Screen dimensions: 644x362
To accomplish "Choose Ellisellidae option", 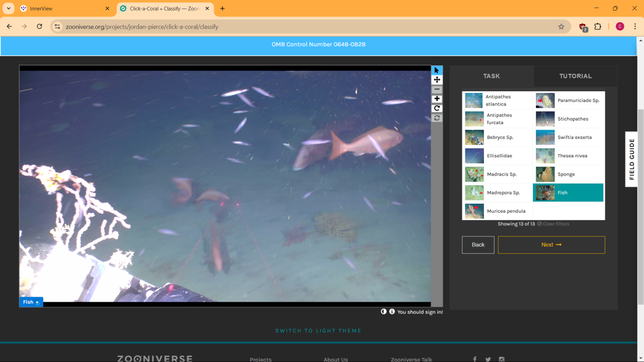I will pyautogui.click(x=498, y=156).
